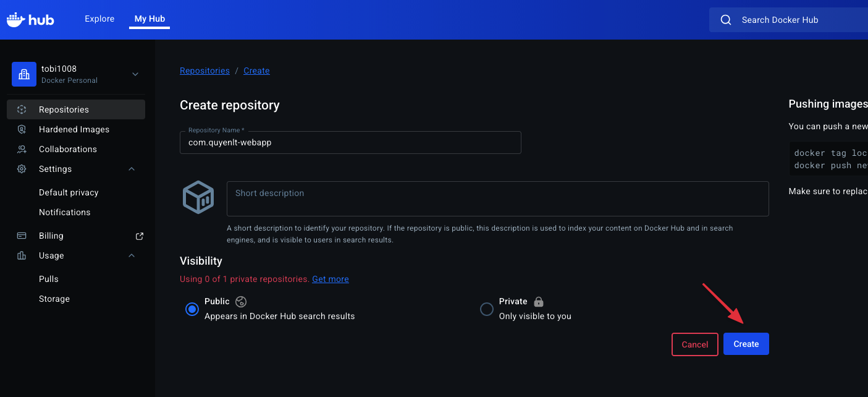
Task: Click the Billing external link icon
Action: (140, 236)
